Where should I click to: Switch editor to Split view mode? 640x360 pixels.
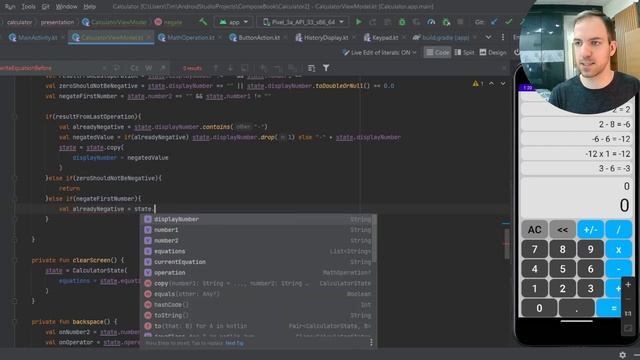(x=464, y=52)
